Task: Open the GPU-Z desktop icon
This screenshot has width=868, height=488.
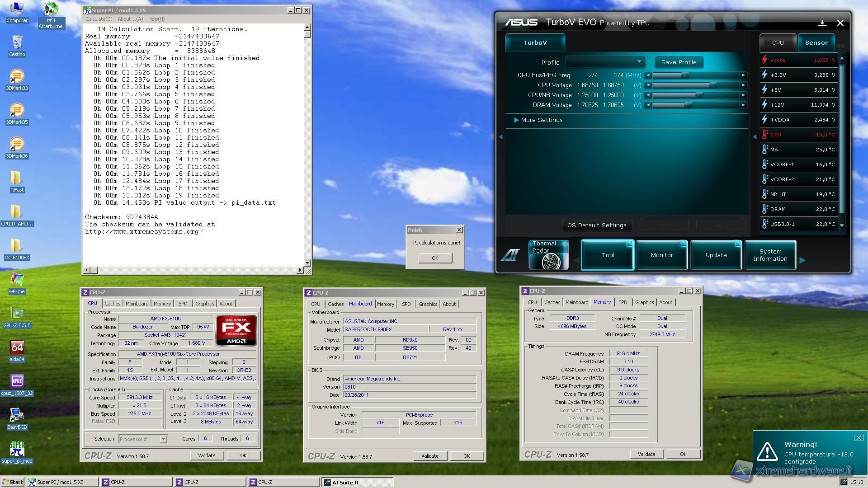Action: (x=17, y=314)
